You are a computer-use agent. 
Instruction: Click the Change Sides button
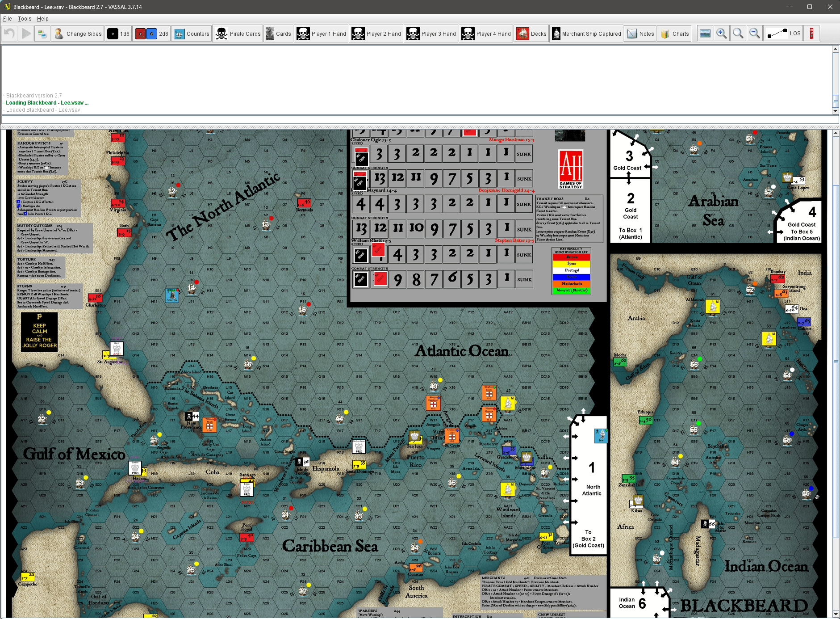tap(78, 34)
